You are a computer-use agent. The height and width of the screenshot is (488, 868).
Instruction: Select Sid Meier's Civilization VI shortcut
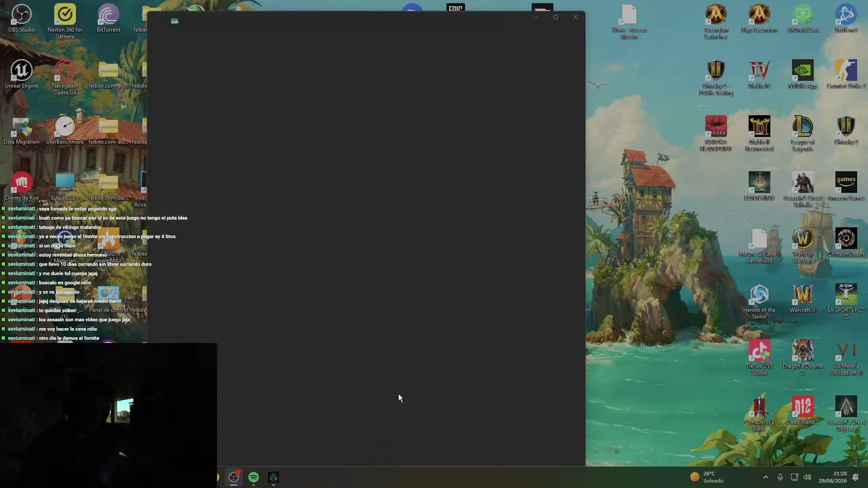(846, 358)
